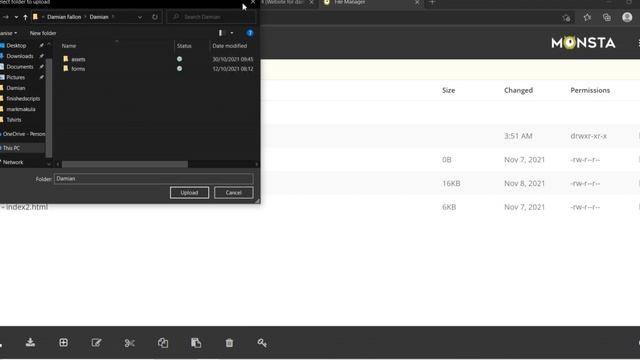
Task: Click the 16KB size cell
Action: (x=451, y=183)
